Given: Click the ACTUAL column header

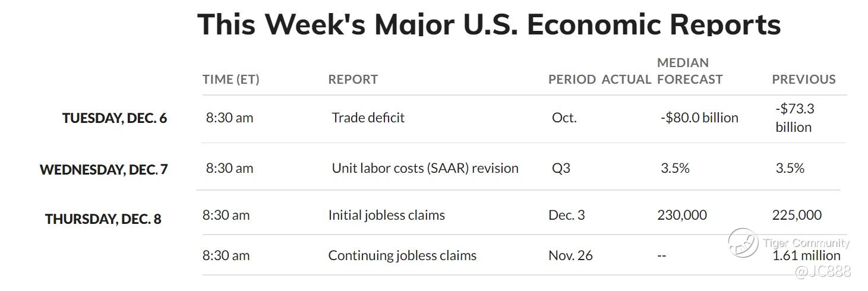Looking at the screenshot, I should coord(626,79).
